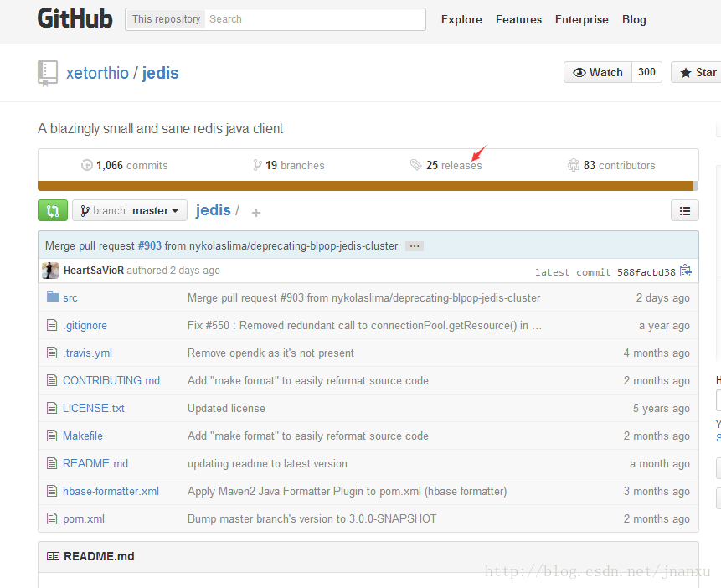Click 'Bump master branch's version' commit message

[x=312, y=518]
